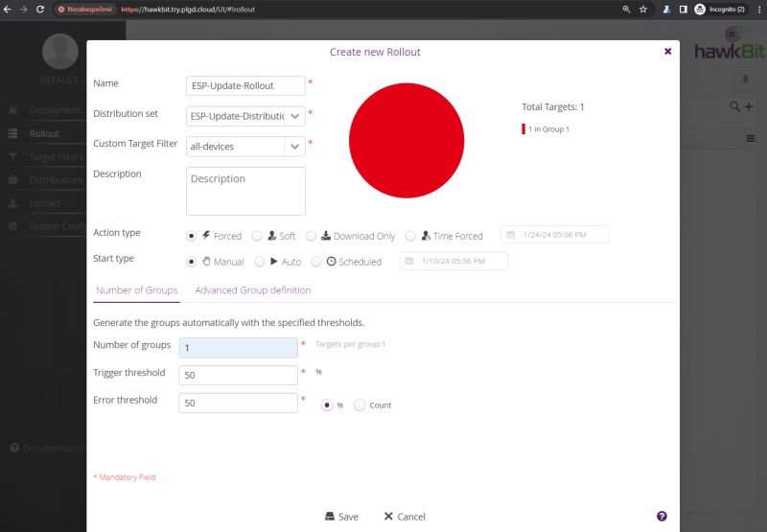Cancel the rollout creation
Viewport: 767px width, 532px height.
click(x=405, y=517)
